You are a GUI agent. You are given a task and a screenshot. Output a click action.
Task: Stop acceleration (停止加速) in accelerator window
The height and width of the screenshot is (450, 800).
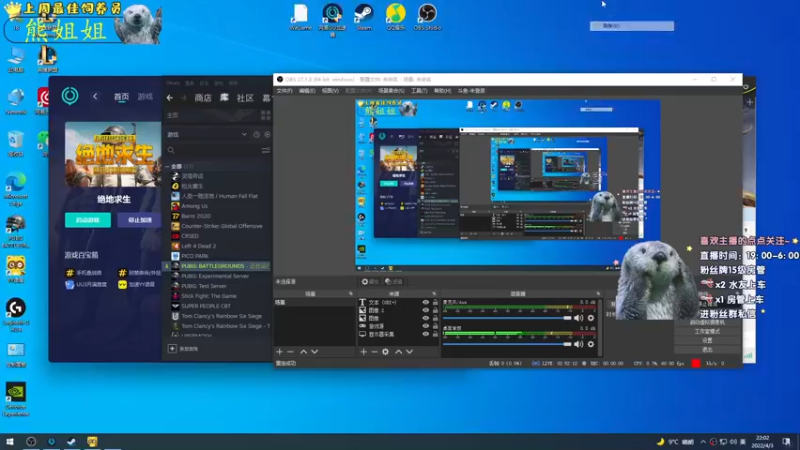140,220
